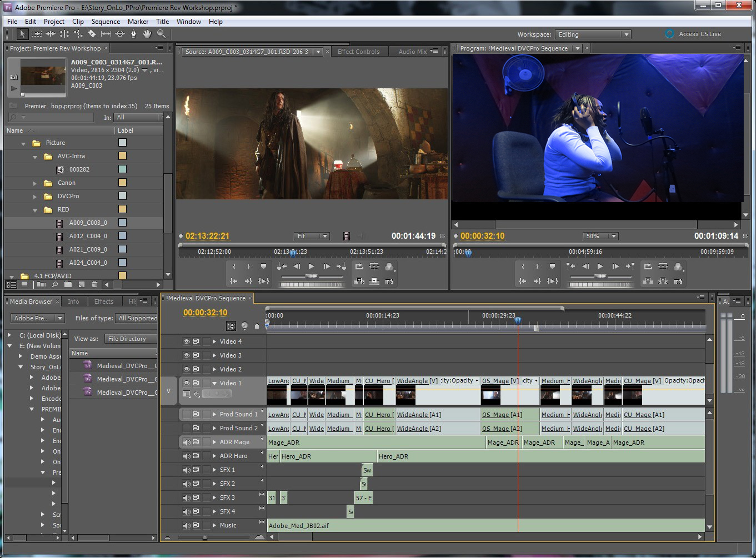This screenshot has height=558, width=756.
Task: Play the sequence in Program monitor
Action: coord(600,267)
